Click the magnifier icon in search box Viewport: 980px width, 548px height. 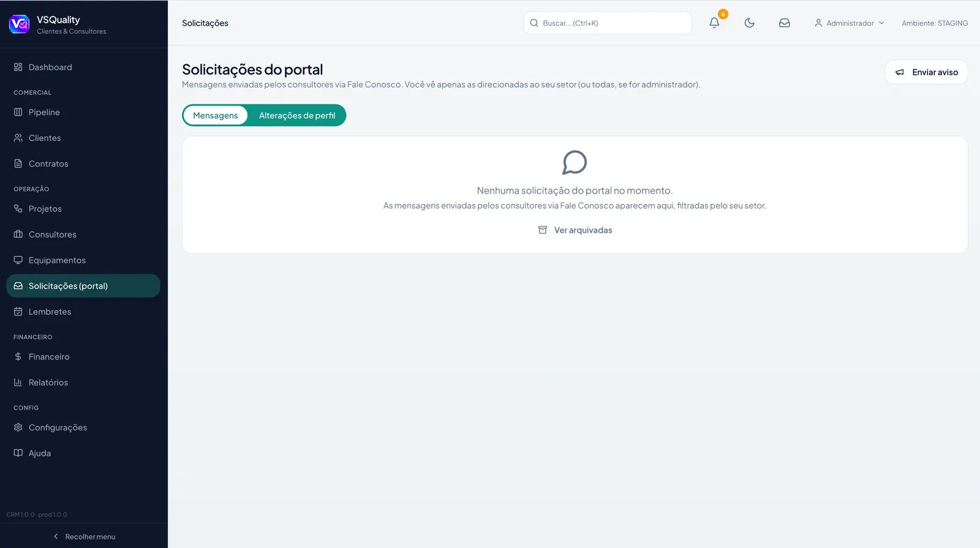(534, 23)
